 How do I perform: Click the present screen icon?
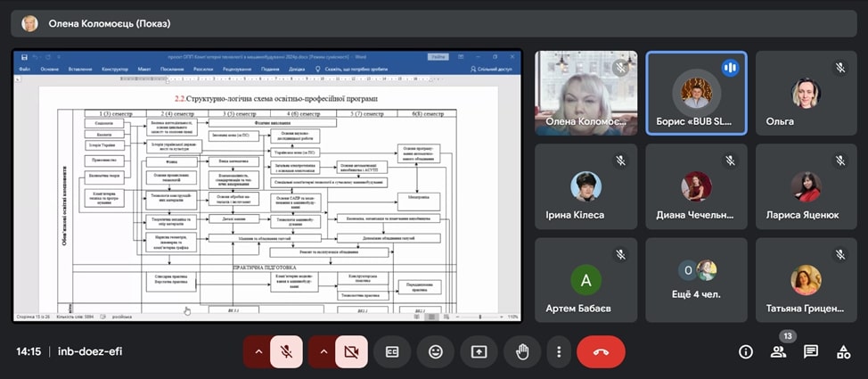[479, 352]
